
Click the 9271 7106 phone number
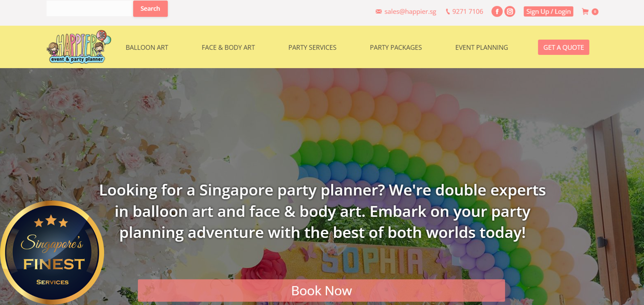click(x=467, y=12)
